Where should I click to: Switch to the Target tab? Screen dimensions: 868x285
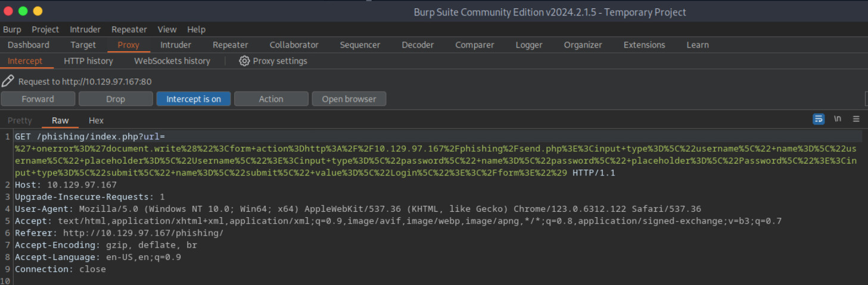[83, 45]
